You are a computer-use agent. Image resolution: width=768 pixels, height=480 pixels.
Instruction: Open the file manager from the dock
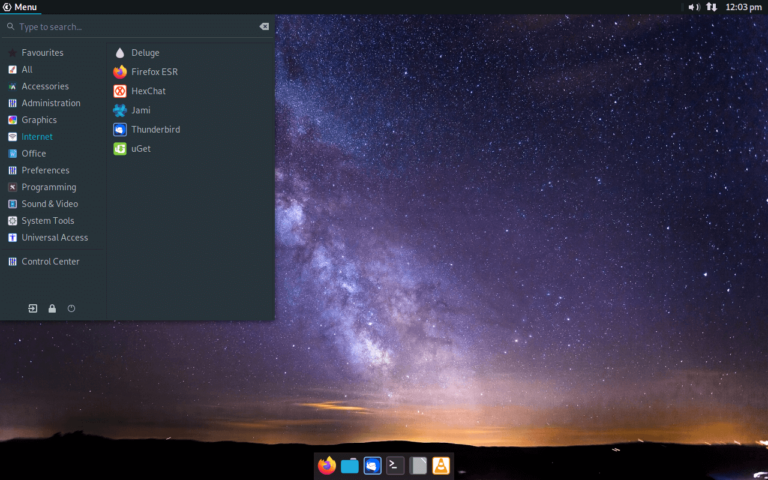coord(350,465)
